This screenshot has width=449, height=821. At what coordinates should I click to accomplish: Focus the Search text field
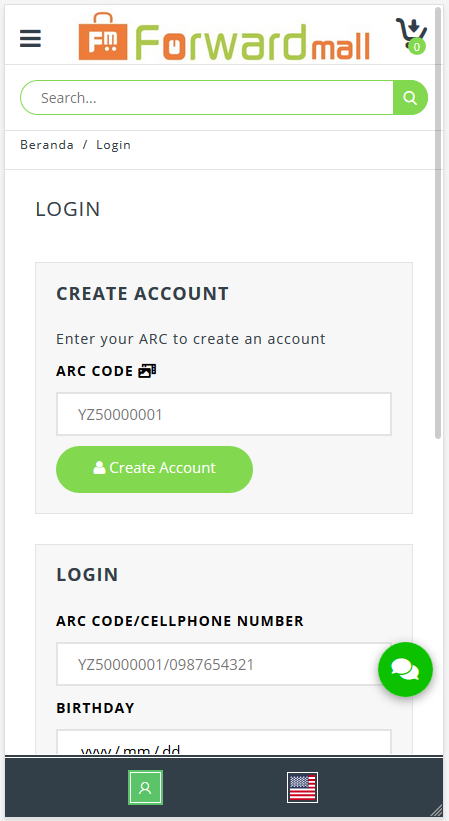pos(207,97)
